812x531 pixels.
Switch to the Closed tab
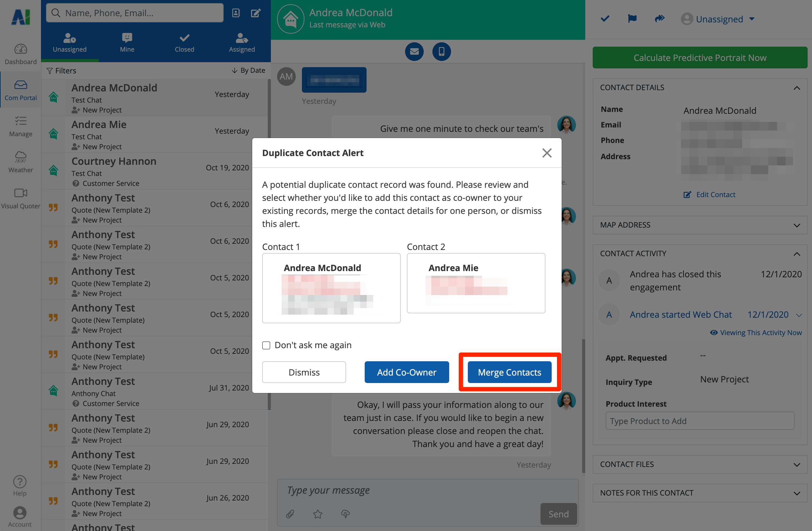click(184, 43)
